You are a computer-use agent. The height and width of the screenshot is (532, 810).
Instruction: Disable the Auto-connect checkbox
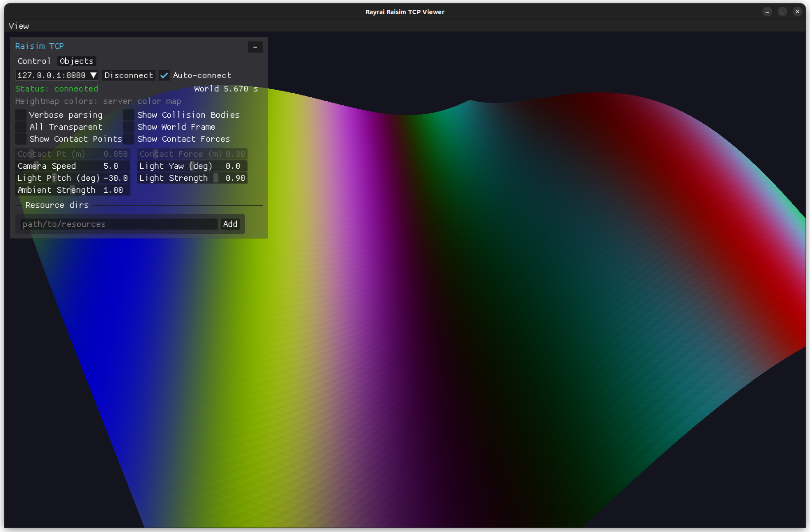(x=164, y=75)
